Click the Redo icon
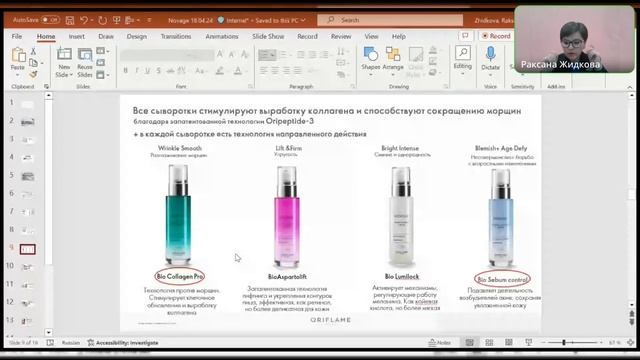640x360 pixels. [102, 20]
